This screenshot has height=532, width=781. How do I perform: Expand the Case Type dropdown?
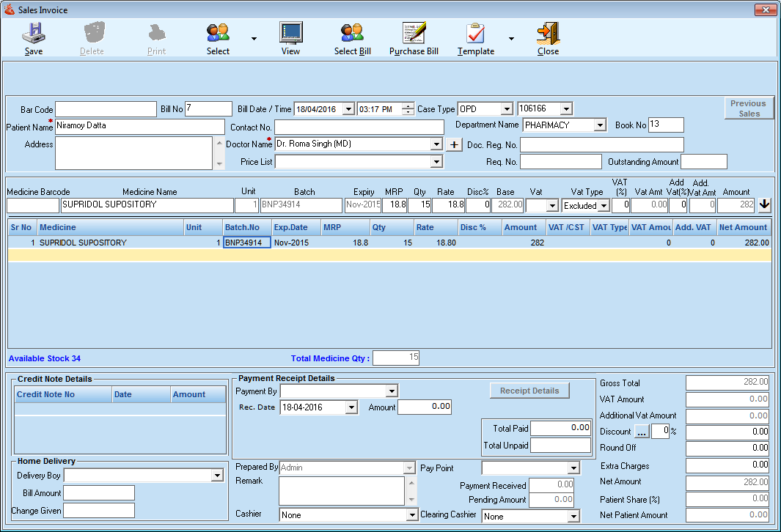pyautogui.click(x=506, y=109)
